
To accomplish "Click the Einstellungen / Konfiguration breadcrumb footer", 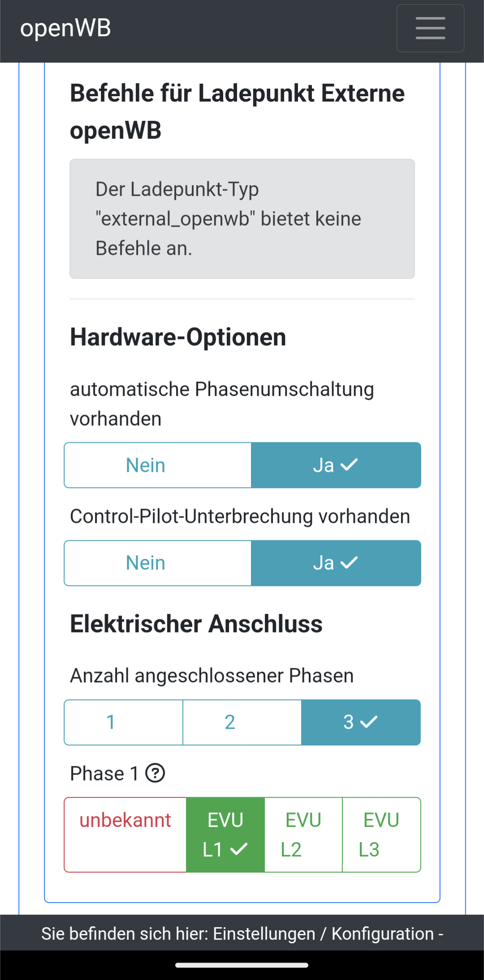I will [242, 933].
